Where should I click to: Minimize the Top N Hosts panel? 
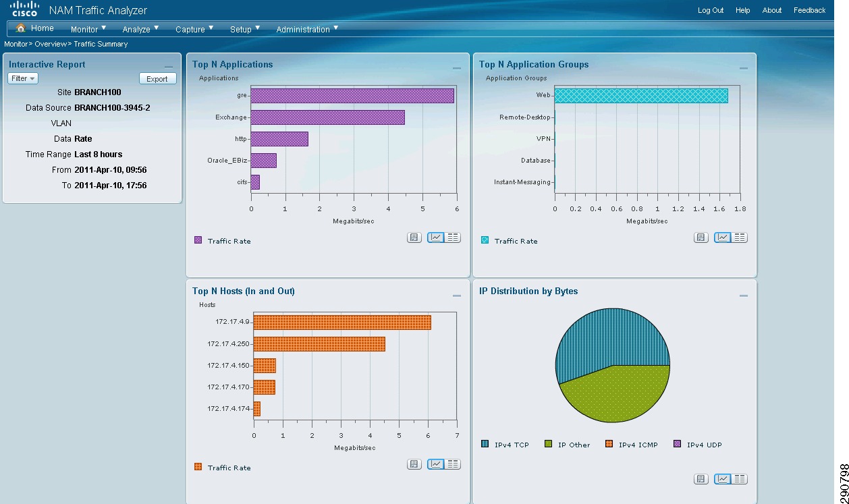(457, 296)
